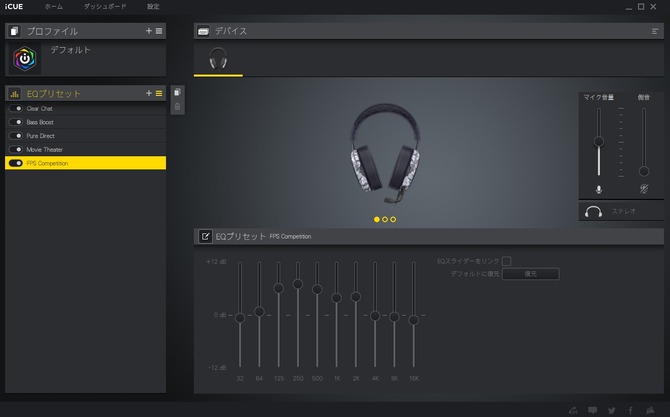The image size is (670, 417).
Task: Toggle the Pure Direct preset switch
Action: [16, 136]
